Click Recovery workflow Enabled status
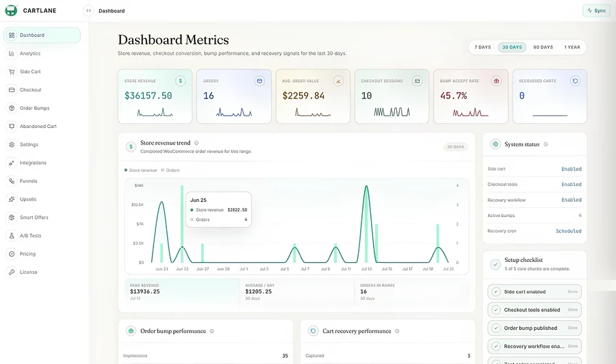Screen dimensions: 616x364 pos(572,200)
